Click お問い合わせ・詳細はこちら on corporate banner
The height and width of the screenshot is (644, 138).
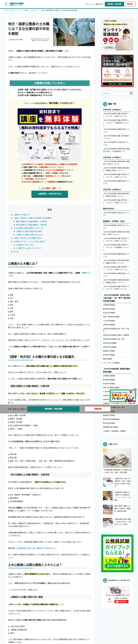pos(117,84)
